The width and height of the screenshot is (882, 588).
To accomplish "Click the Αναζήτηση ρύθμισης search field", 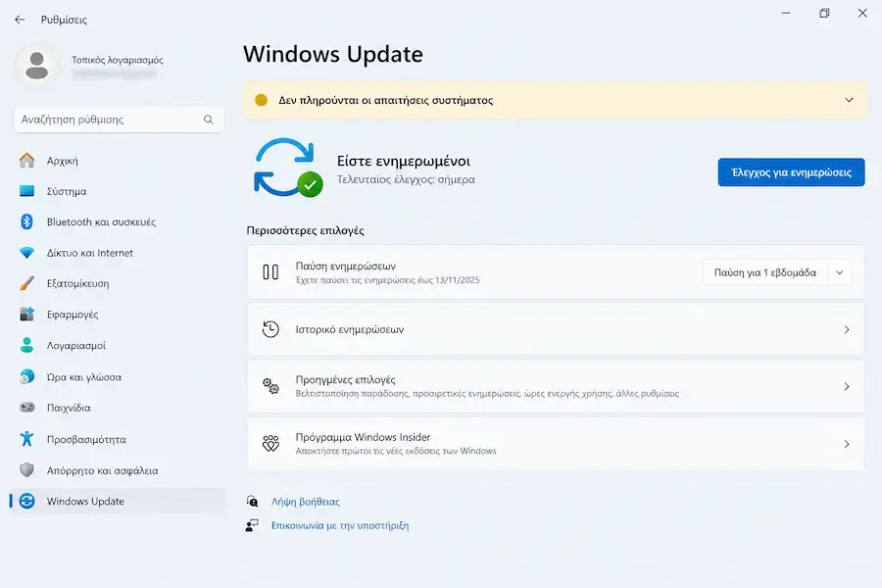I will click(120, 120).
